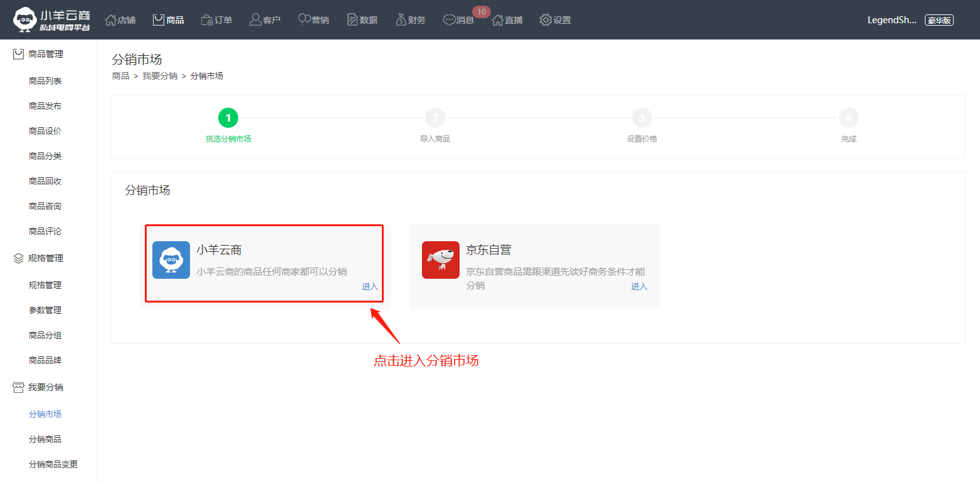This screenshot has height=483, width=980.
Task: Select 分销商品 in the sidebar
Action: pos(45,439)
